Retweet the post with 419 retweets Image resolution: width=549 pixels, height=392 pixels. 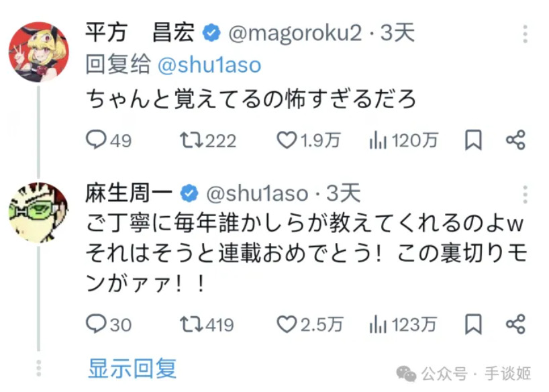[193, 324]
